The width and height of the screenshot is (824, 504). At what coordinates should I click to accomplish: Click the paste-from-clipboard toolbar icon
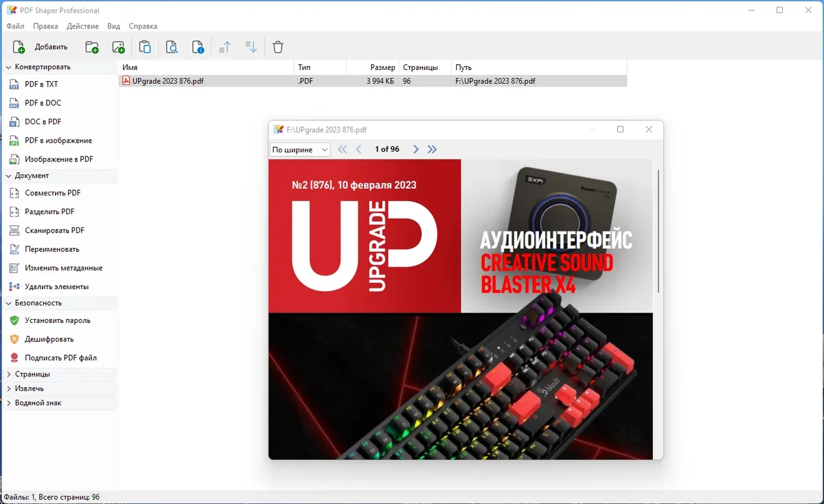pos(145,47)
